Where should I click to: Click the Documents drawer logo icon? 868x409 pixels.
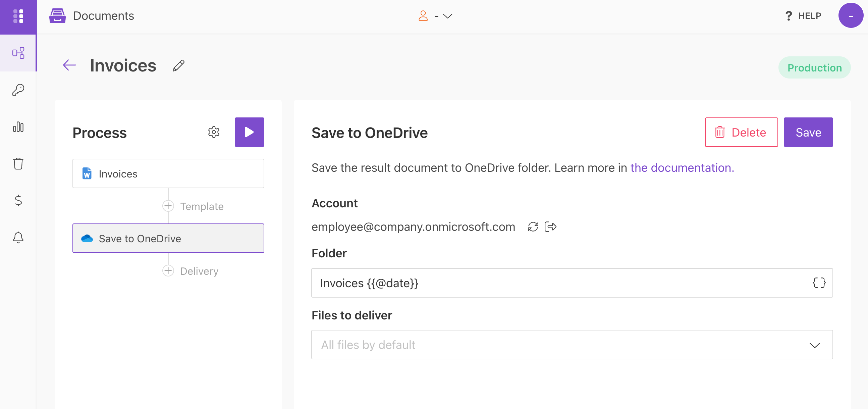coord(58,16)
